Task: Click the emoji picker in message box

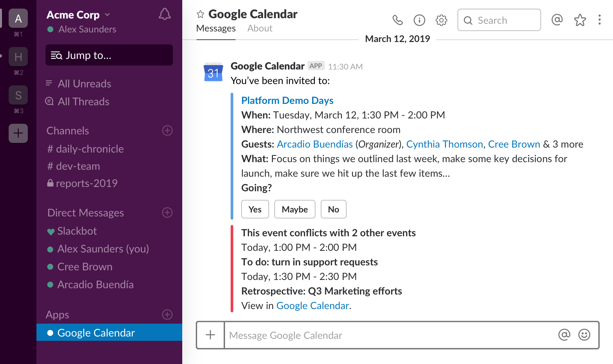Action: (584, 335)
